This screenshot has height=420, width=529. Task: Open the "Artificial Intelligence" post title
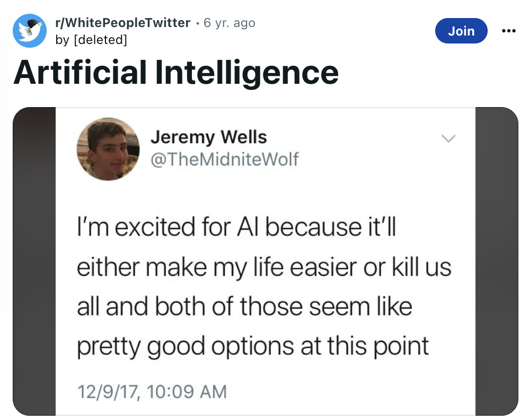coord(176,73)
